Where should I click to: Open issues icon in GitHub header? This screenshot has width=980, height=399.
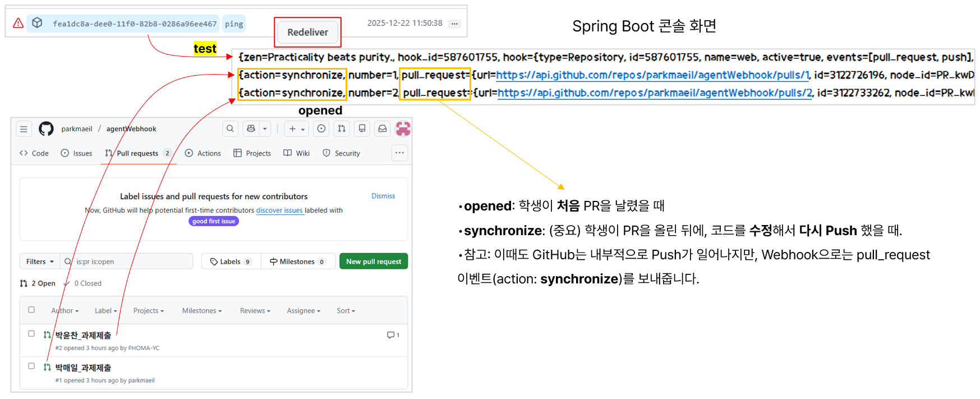[x=321, y=129]
